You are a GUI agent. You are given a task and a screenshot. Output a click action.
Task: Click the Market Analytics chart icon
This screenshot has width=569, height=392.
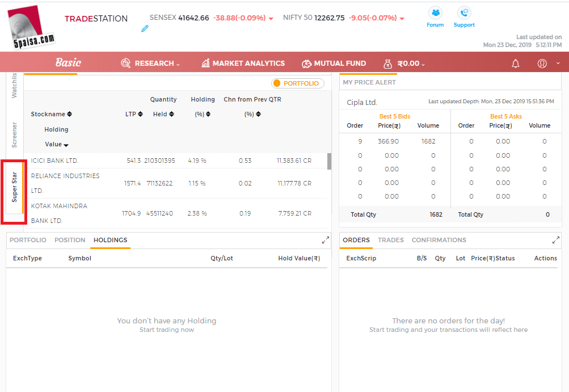tap(205, 63)
